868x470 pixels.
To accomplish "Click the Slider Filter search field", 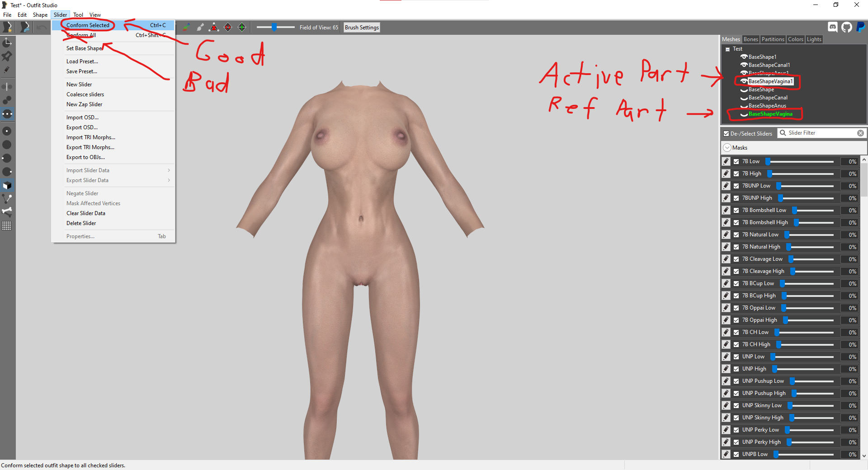I will pos(822,133).
